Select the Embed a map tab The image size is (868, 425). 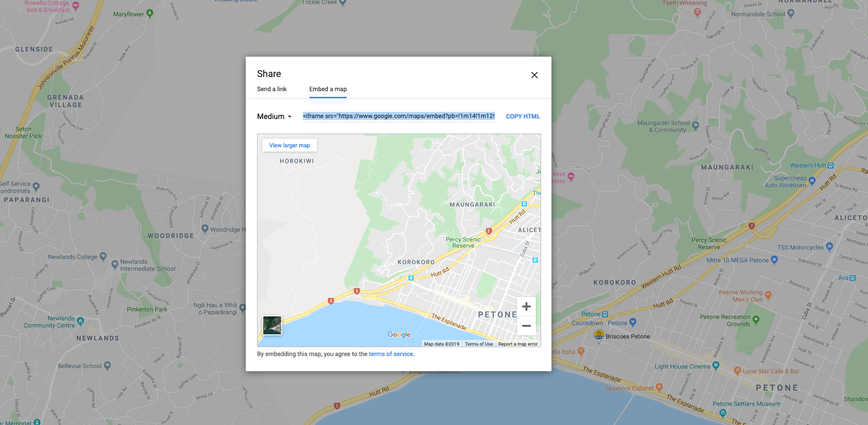(x=328, y=89)
